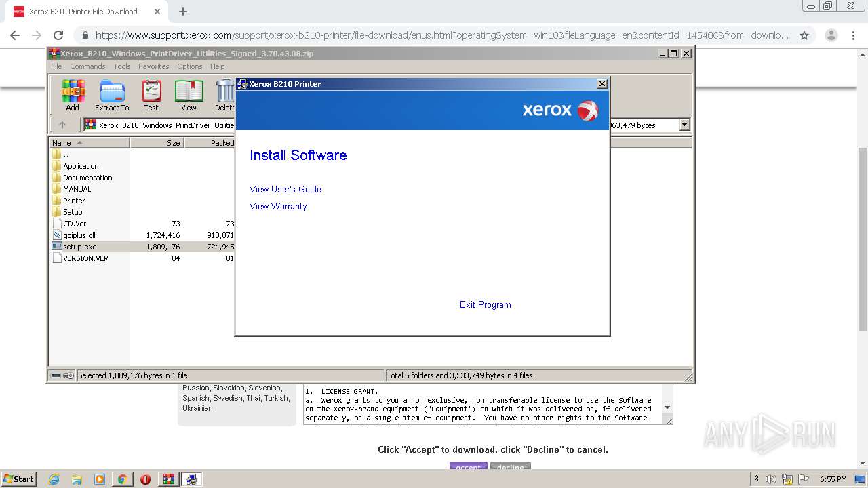868x488 pixels.
Task: Sort file list by Size column
Action: tap(157, 142)
